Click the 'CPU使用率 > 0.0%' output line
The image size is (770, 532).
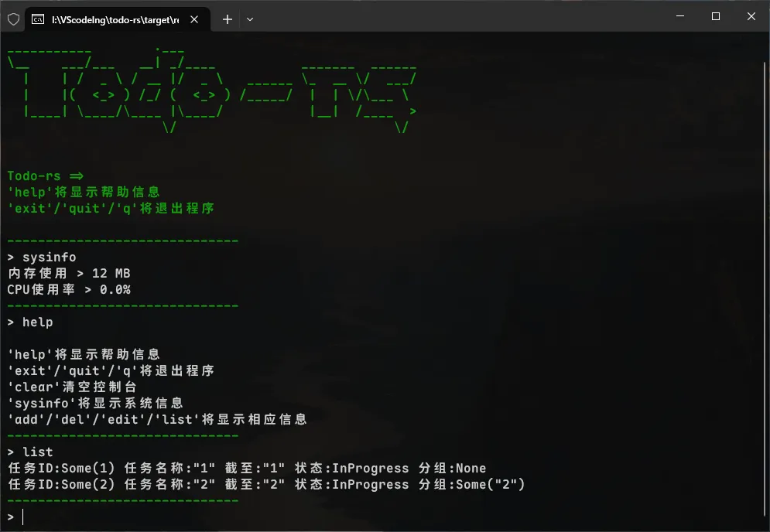tap(69, 289)
